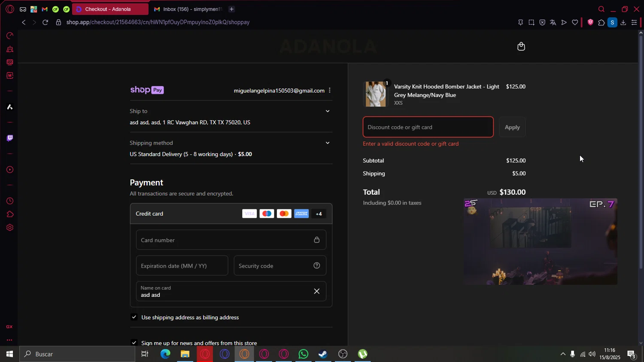Open the translate page icon

point(553,22)
